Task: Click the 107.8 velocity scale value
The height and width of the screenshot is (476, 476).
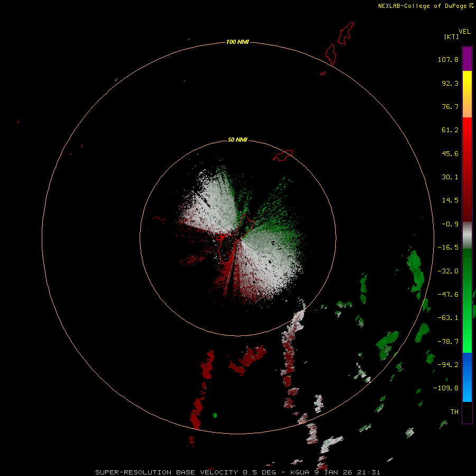Action: point(448,59)
